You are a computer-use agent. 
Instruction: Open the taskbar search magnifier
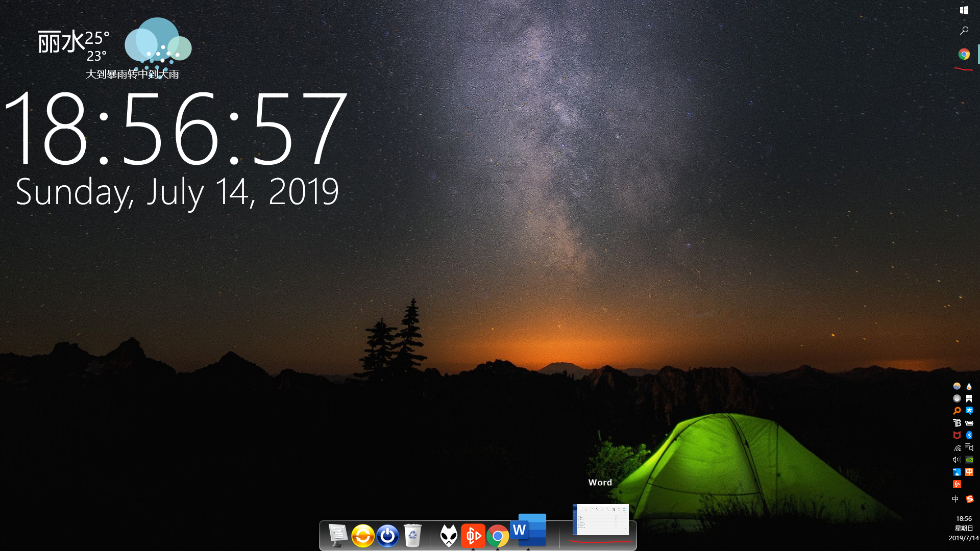964,31
